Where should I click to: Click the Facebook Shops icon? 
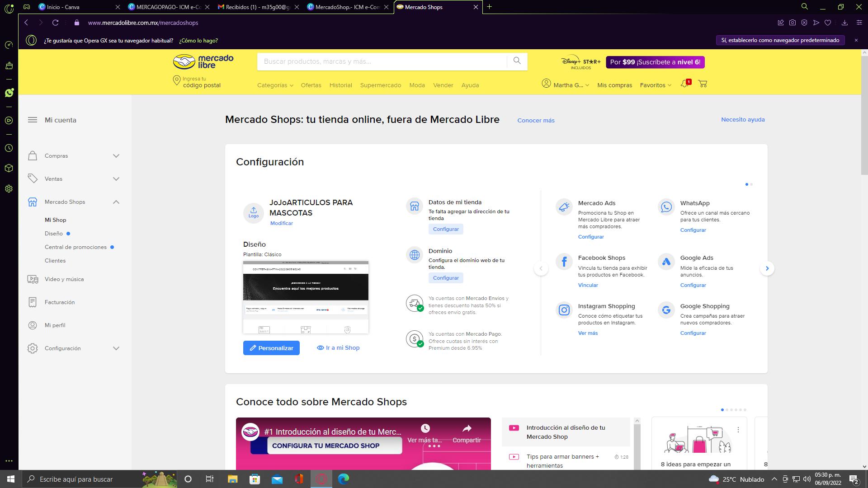tap(564, 262)
